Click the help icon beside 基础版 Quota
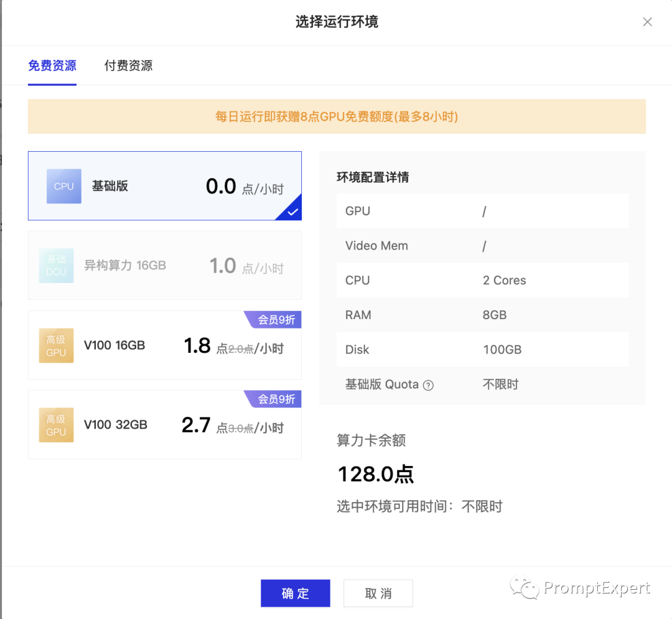This screenshot has width=672, height=619. [428, 385]
